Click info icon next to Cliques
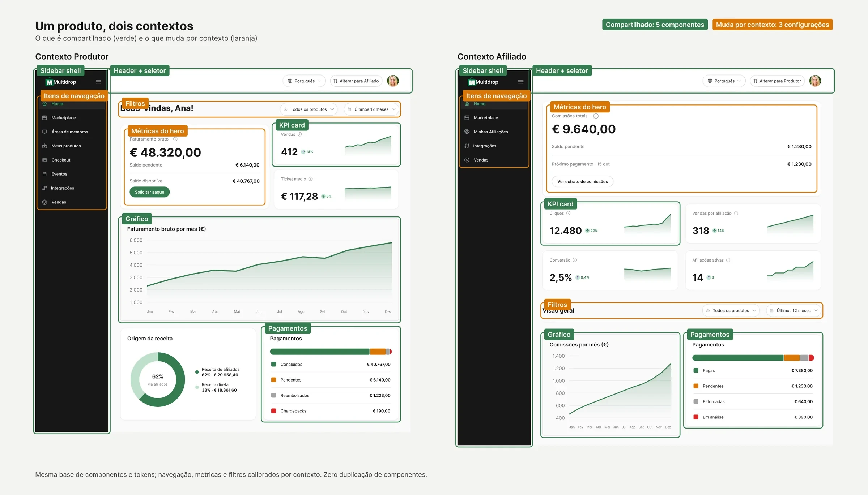 point(569,213)
